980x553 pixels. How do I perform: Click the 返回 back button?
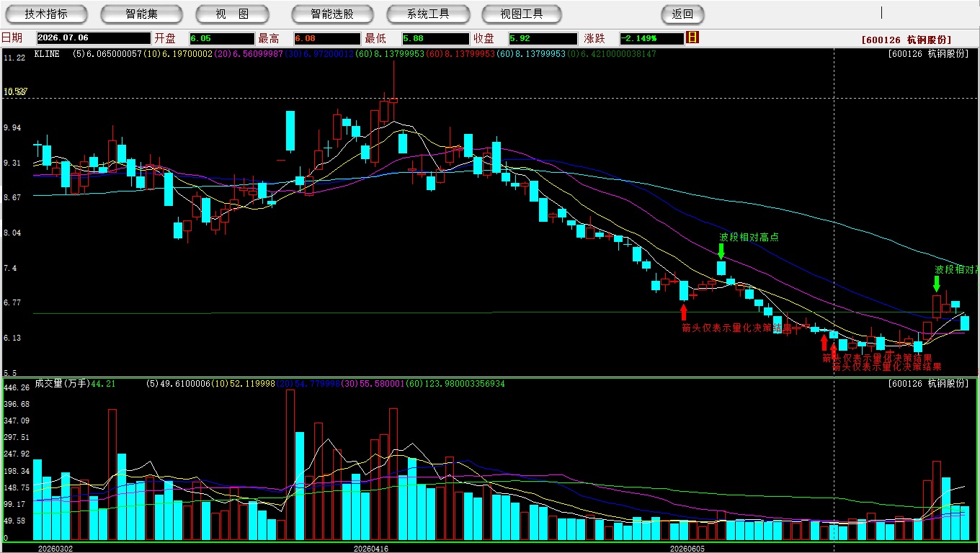(x=682, y=14)
